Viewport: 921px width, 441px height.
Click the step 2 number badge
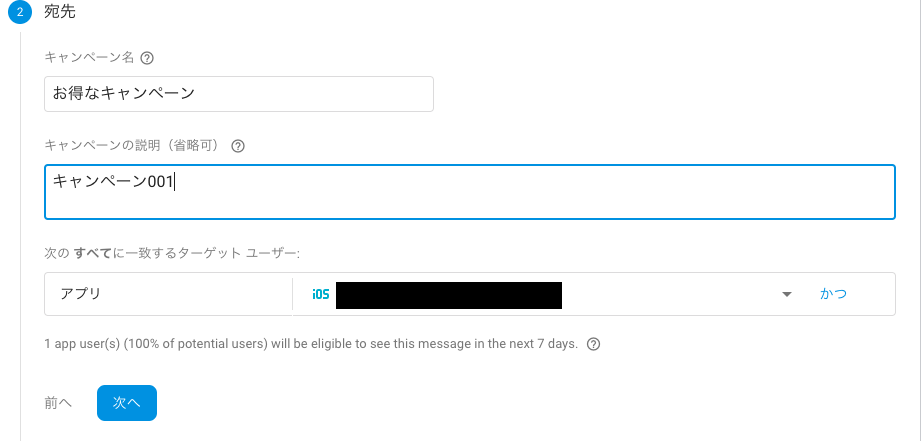pos(20,14)
